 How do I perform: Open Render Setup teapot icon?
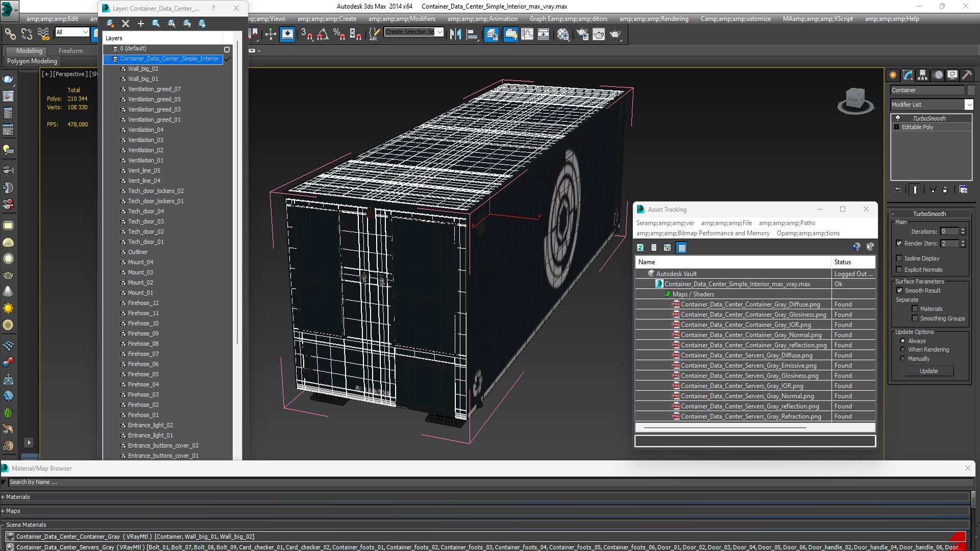pyautogui.click(x=582, y=34)
